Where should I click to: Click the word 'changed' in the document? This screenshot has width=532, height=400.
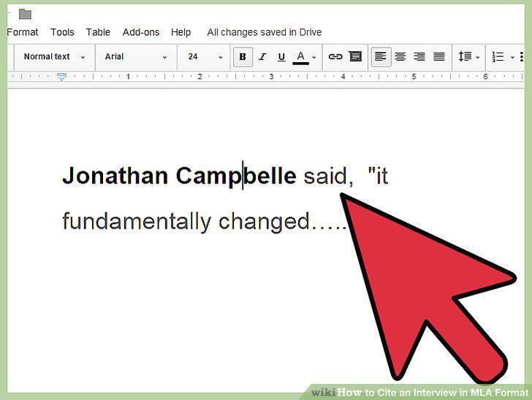click(x=264, y=223)
